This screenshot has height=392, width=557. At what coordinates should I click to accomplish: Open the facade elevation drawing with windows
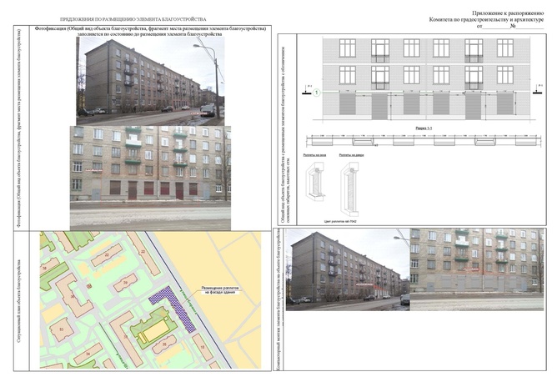coord(426,79)
